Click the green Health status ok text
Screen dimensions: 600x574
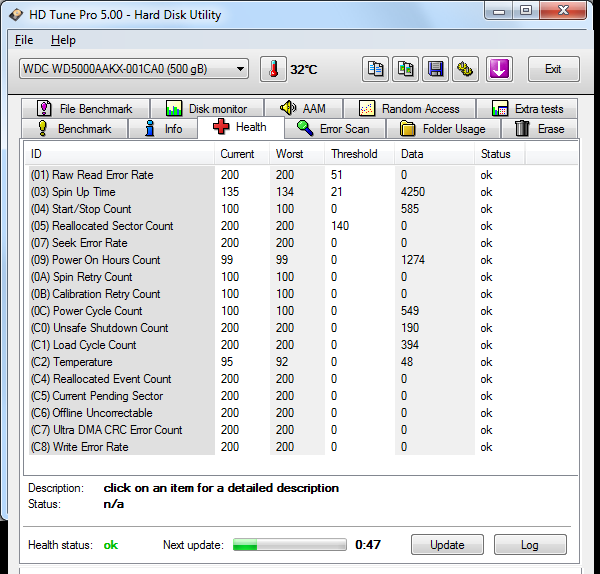(x=111, y=545)
